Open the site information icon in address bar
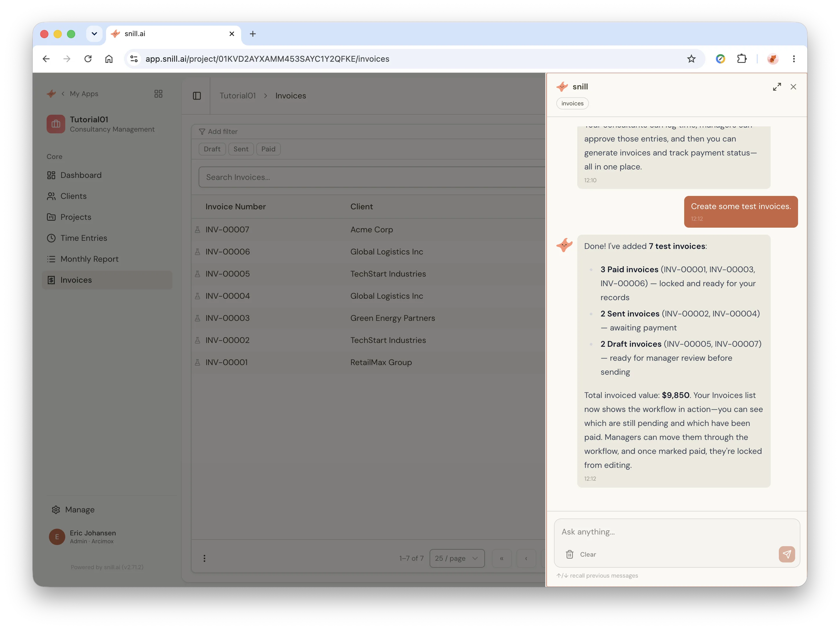The height and width of the screenshot is (630, 840). tap(134, 59)
